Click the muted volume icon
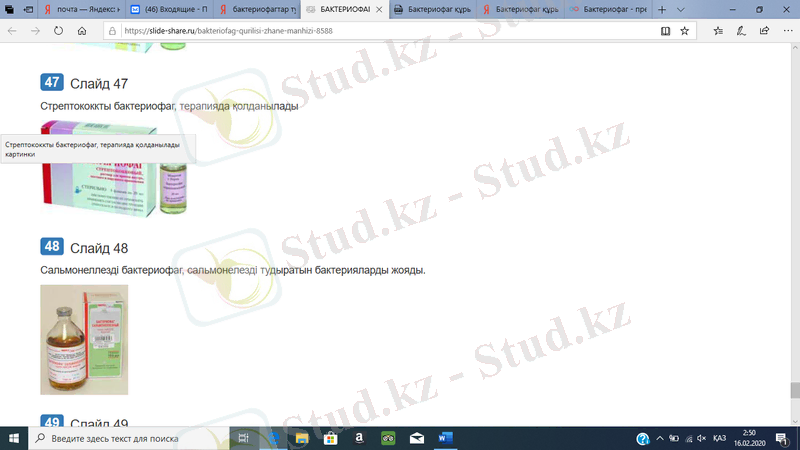Screen dimensions: 800x450 702,438
